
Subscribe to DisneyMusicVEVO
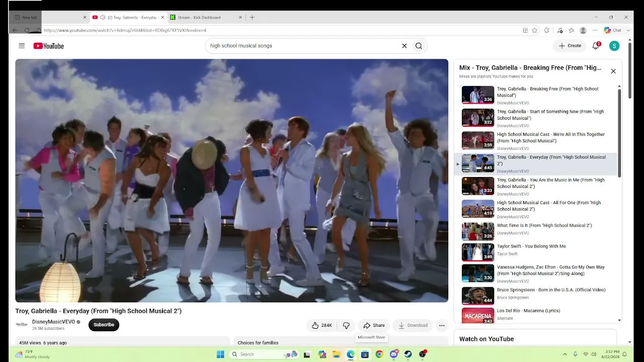click(x=104, y=325)
